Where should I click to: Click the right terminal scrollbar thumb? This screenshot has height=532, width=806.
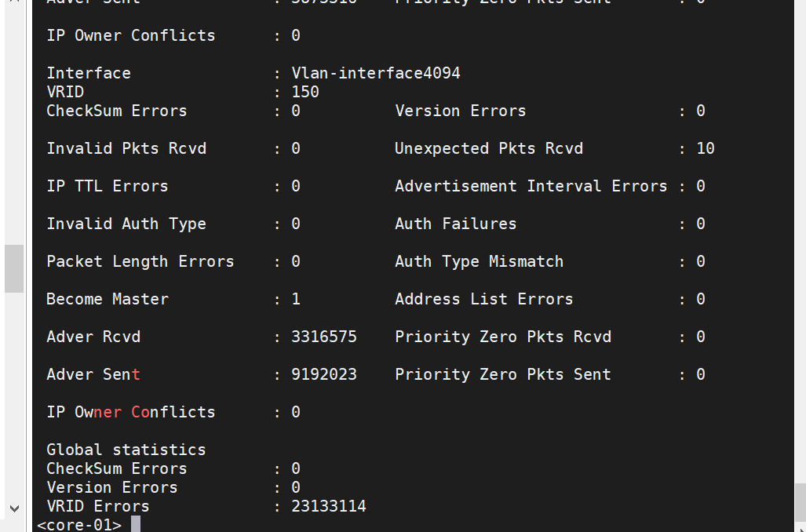[x=799, y=501]
